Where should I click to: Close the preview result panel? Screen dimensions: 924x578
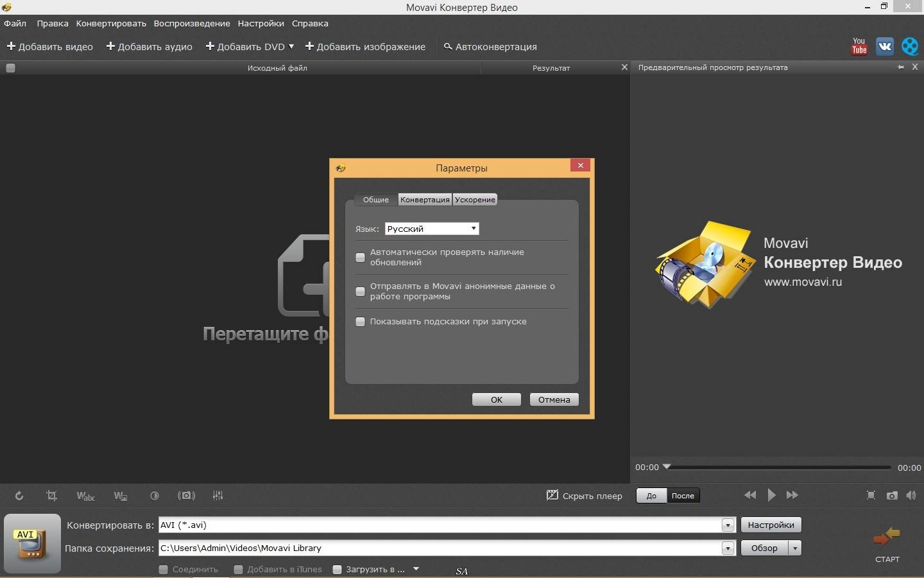(x=915, y=67)
